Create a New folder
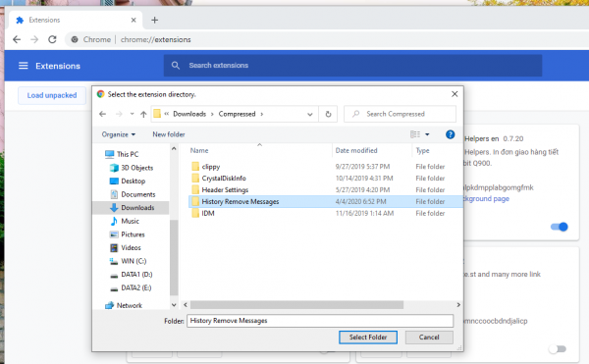 [169, 134]
